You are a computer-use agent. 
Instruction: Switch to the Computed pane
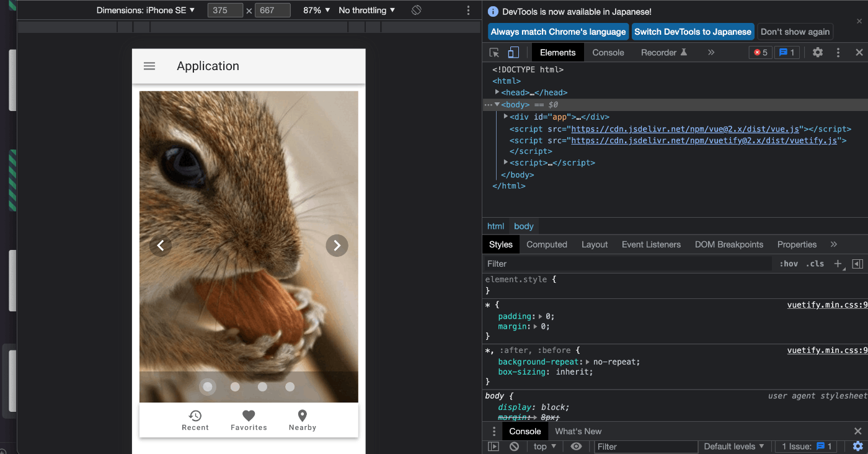[x=547, y=244]
